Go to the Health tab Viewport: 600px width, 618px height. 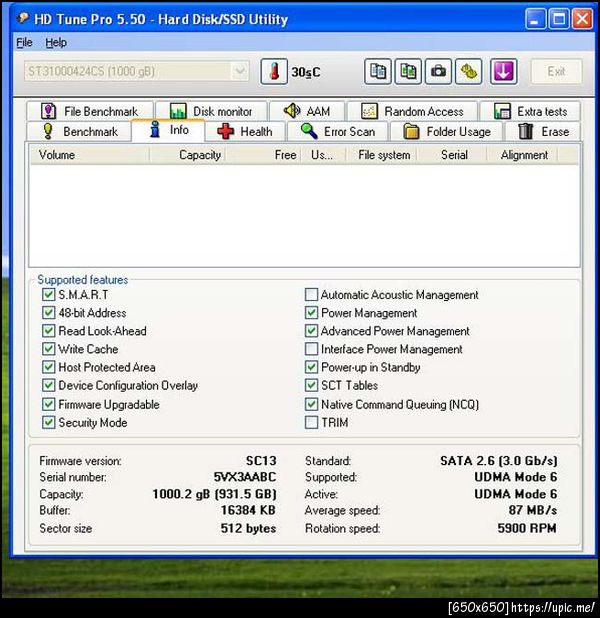coord(245,131)
